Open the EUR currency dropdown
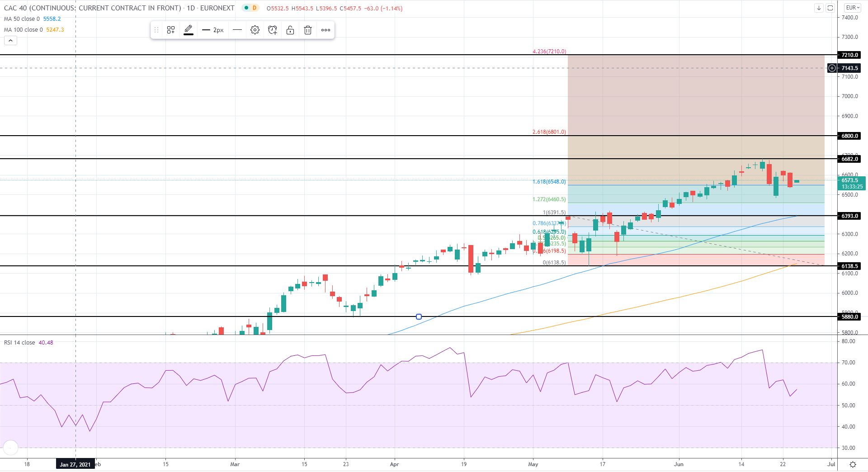868x472 pixels. 853,8
